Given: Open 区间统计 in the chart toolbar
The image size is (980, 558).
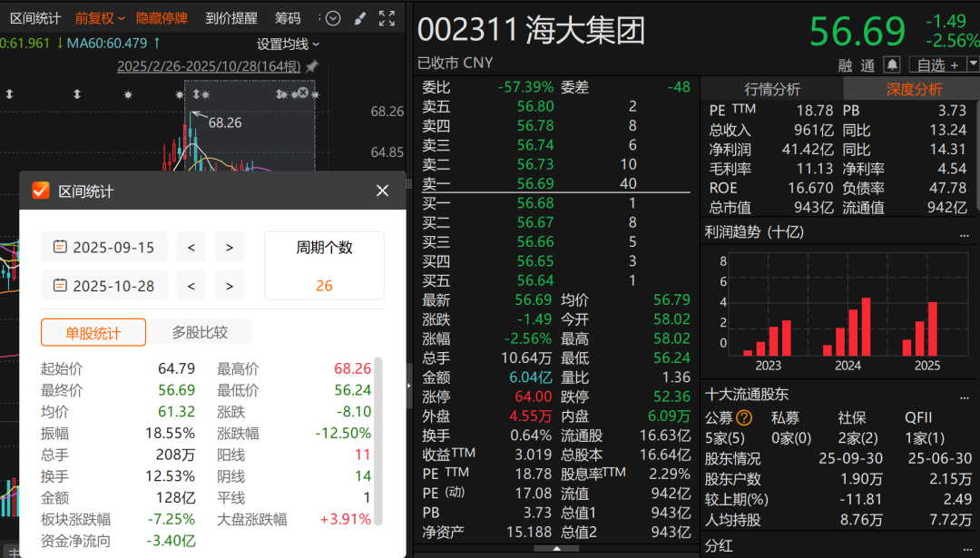Looking at the screenshot, I should 35,19.
